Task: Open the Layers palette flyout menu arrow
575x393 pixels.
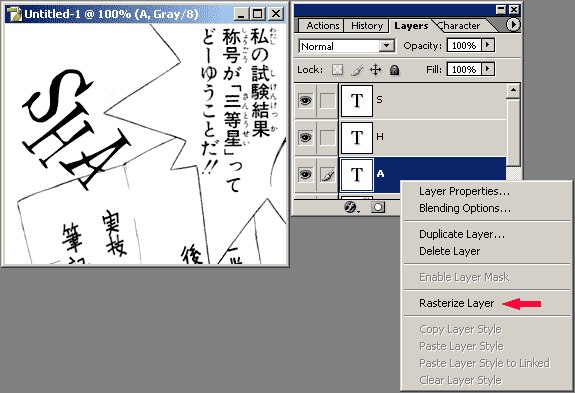Action: coord(513,25)
